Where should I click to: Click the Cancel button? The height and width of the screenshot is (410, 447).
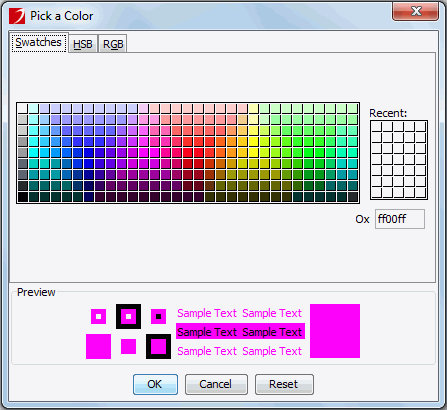[x=216, y=384]
